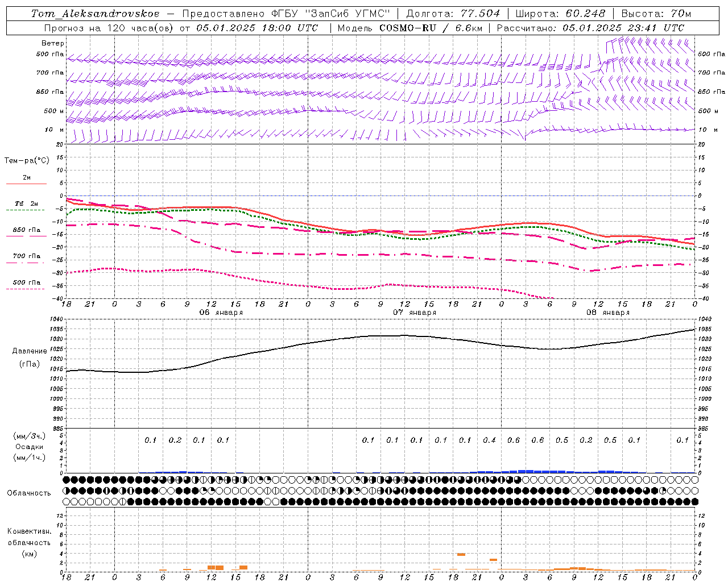Click the Модель COSMO-RU / 6.6км text

click(x=409, y=27)
